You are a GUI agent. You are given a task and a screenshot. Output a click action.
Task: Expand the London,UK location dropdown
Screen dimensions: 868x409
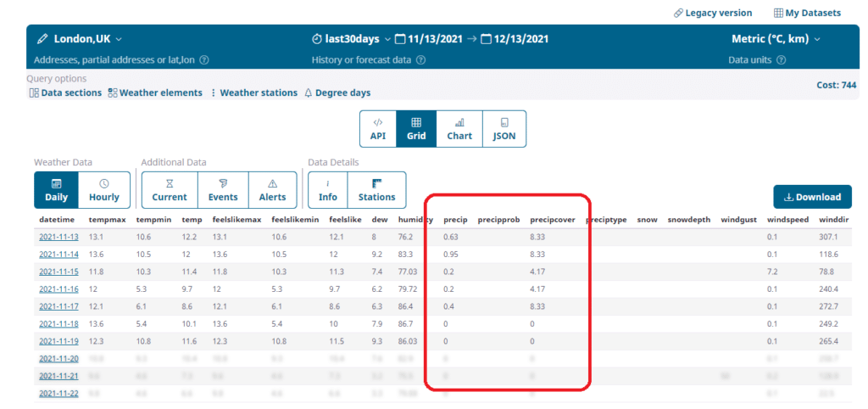[x=119, y=39]
